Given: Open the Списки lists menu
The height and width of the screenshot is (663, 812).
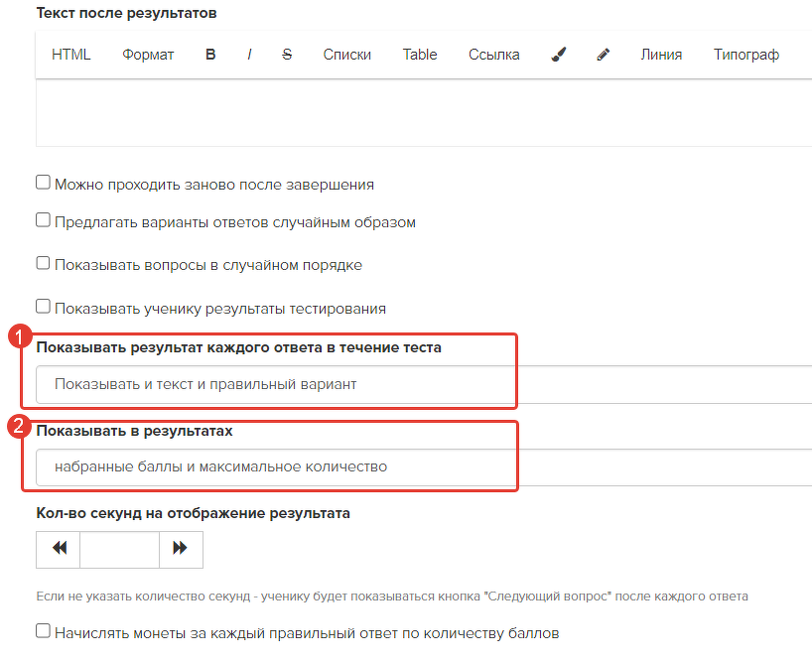Looking at the screenshot, I should [347, 55].
